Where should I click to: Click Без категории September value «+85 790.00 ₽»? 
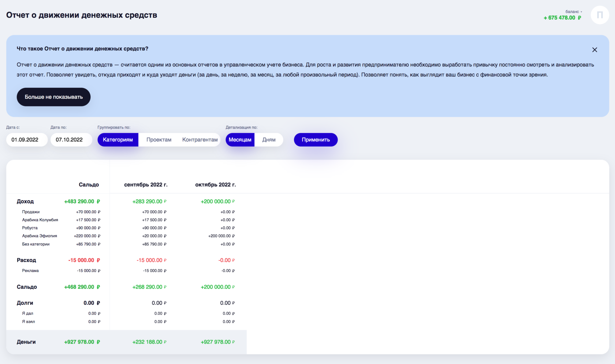pos(154,244)
